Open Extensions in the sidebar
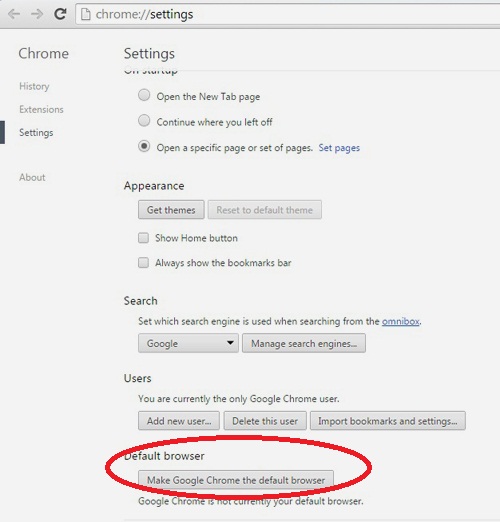The image size is (500, 522). tap(41, 109)
